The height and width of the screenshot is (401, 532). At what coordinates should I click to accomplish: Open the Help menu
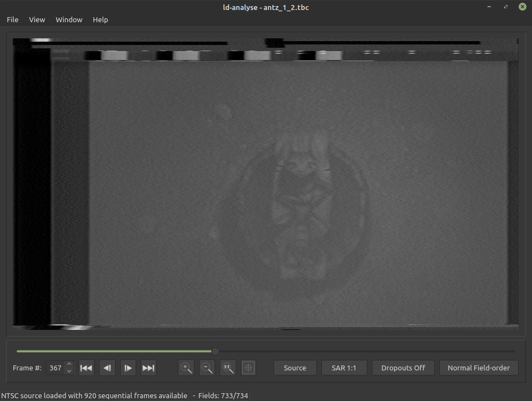[101, 19]
